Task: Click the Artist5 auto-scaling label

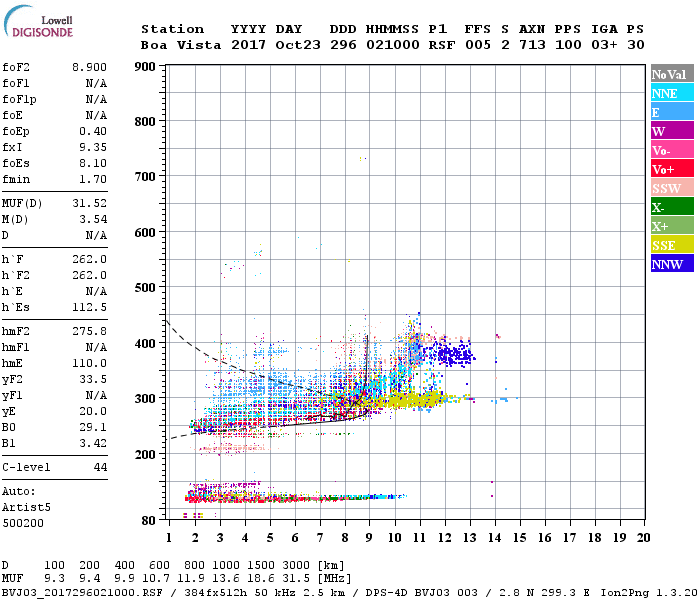Action: (x=26, y=508)
